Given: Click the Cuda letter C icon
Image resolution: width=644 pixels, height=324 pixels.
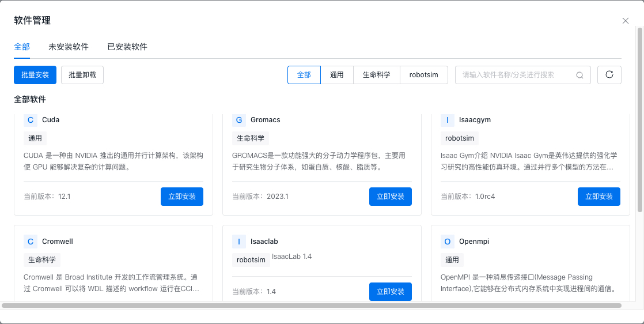Looking at the screenshot, I should pos(31,120).
